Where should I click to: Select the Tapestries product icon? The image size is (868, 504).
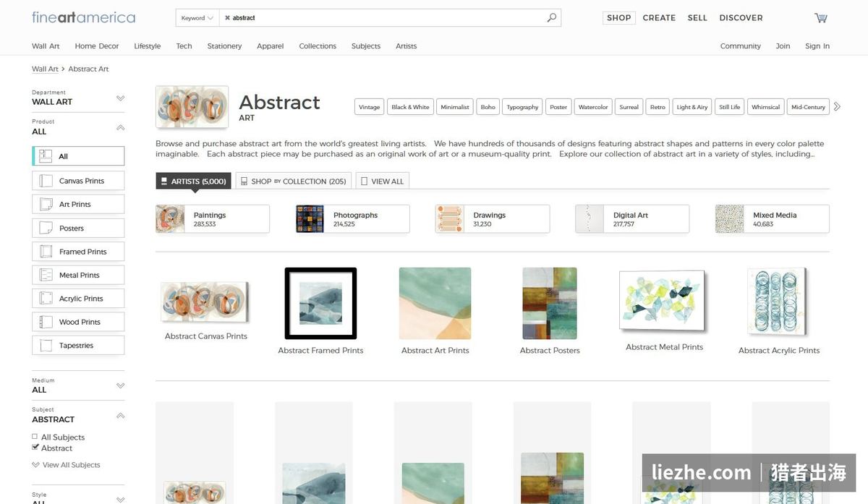click(46, 346)
